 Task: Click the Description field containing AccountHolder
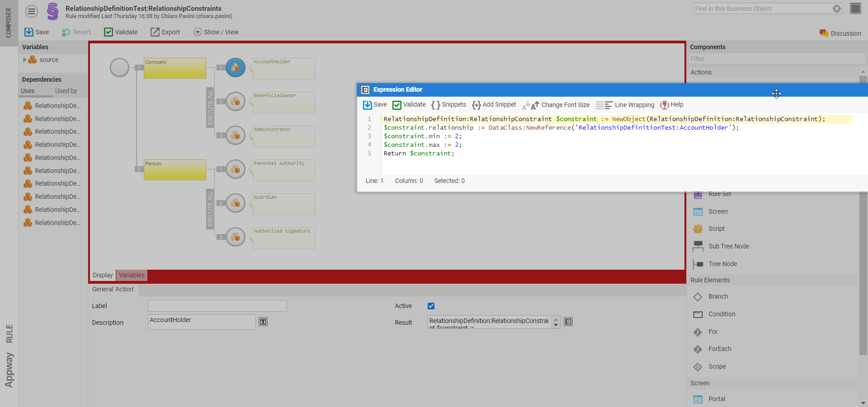[202, 322]
